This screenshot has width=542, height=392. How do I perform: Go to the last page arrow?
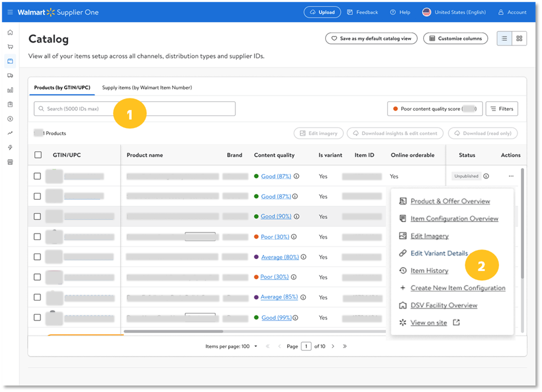coord(345,346)
